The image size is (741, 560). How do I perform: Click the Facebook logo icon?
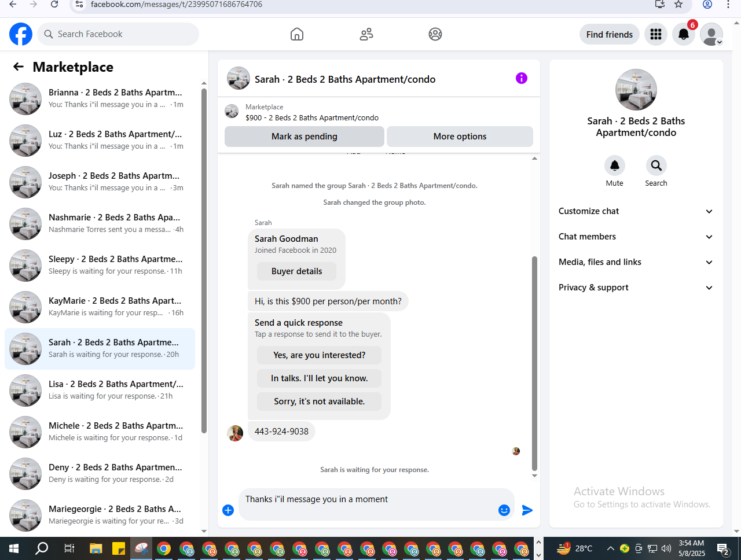(x=21, y=34)
